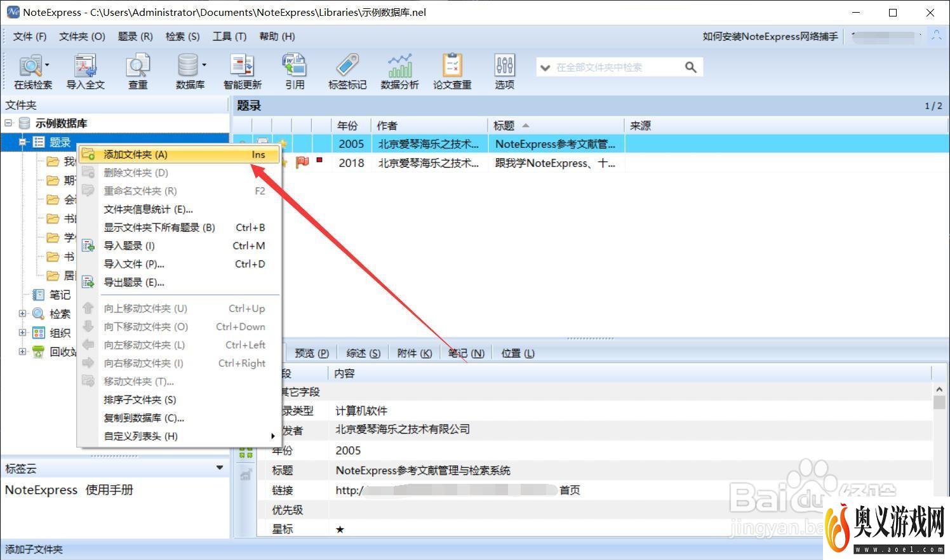Open 自定义列表头 submenu
The image size is (950, 560).
pyautogui.click(x=180, y=436)
